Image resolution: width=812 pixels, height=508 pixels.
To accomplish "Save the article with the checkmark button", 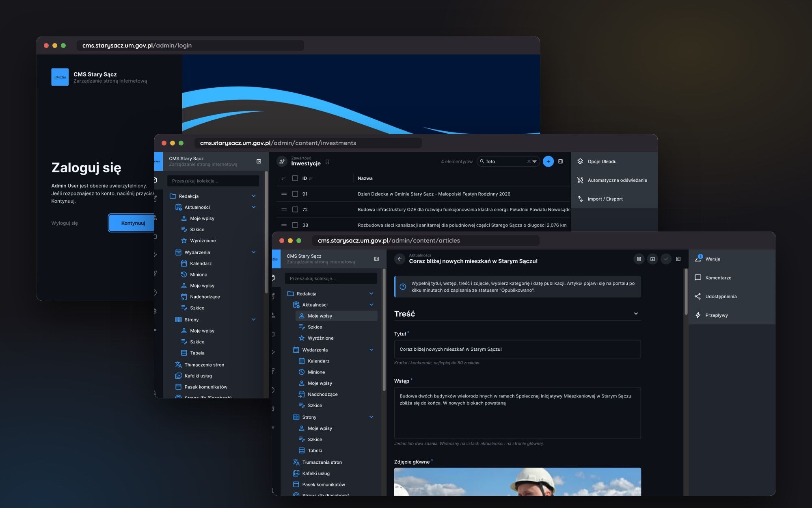I will 666,259.
